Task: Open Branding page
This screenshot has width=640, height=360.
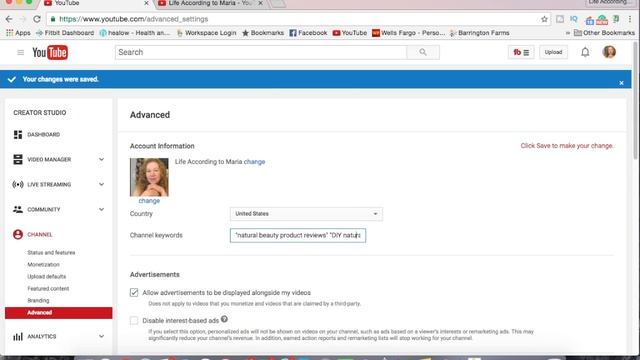Action: coord(38,300)
